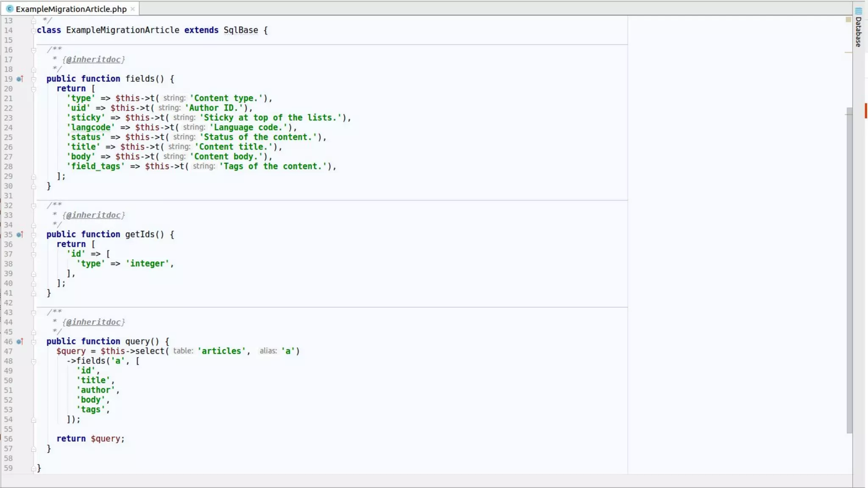Click the override gutter icon beside fields()
The height and width of the screenshot is (488, 868).
(x=19, y=79)
